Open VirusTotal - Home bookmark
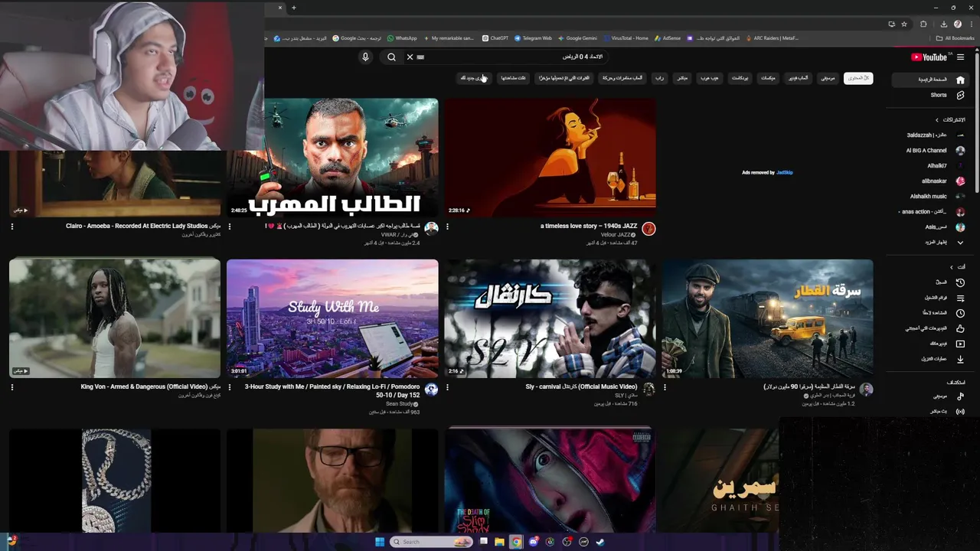 pyautogui.click(x=626, y=37)
